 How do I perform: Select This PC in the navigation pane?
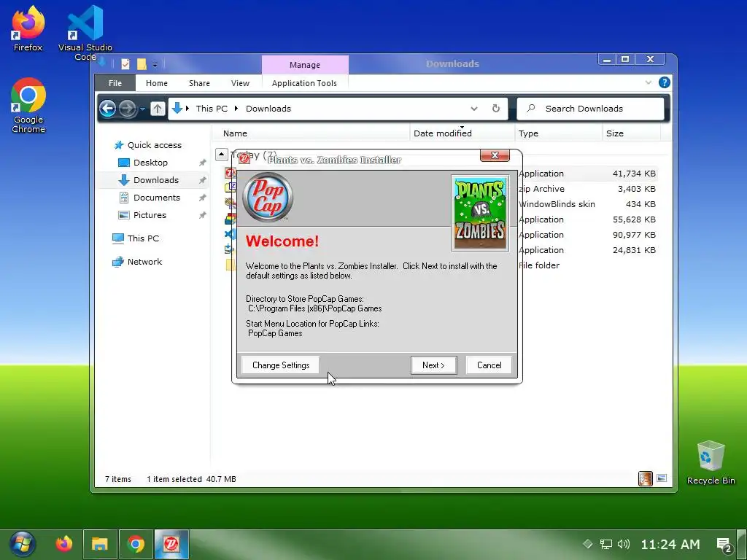tap(143, 238)
